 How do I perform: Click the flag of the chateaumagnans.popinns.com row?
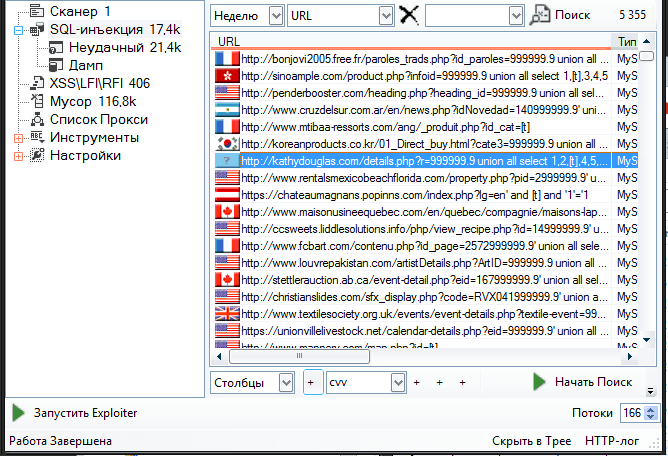(227, 195)
